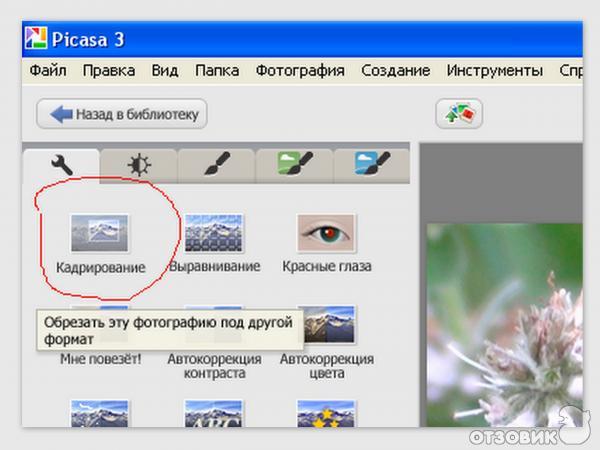Open the Инструменты menu
Viewport: 600px width, 450px height.
tap(495, 71)
